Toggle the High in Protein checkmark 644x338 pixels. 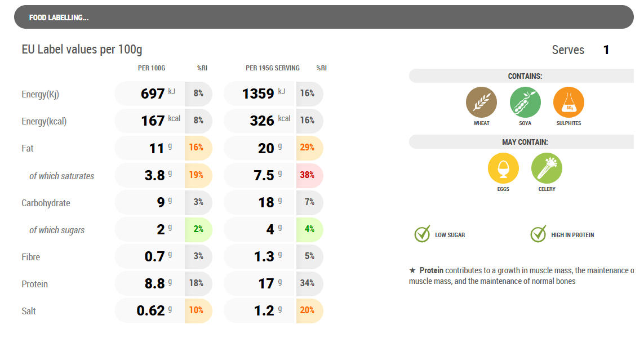pos(539,234)
